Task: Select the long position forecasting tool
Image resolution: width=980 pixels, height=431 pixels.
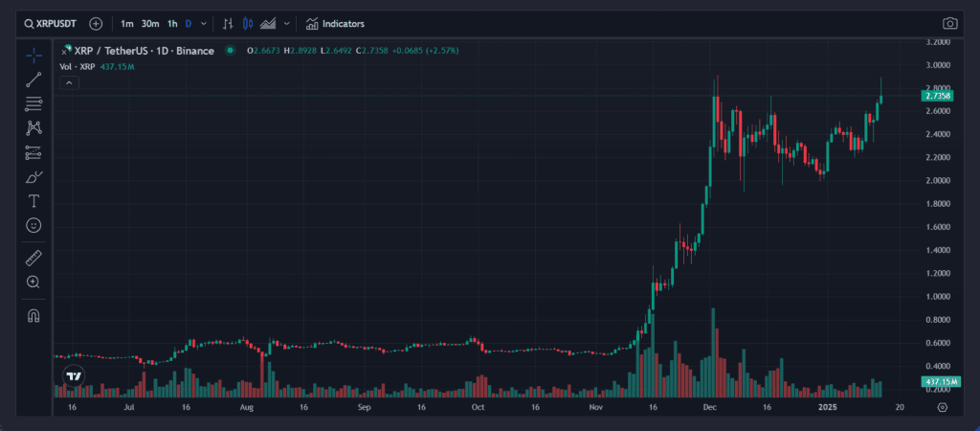Action: point(33,152)
